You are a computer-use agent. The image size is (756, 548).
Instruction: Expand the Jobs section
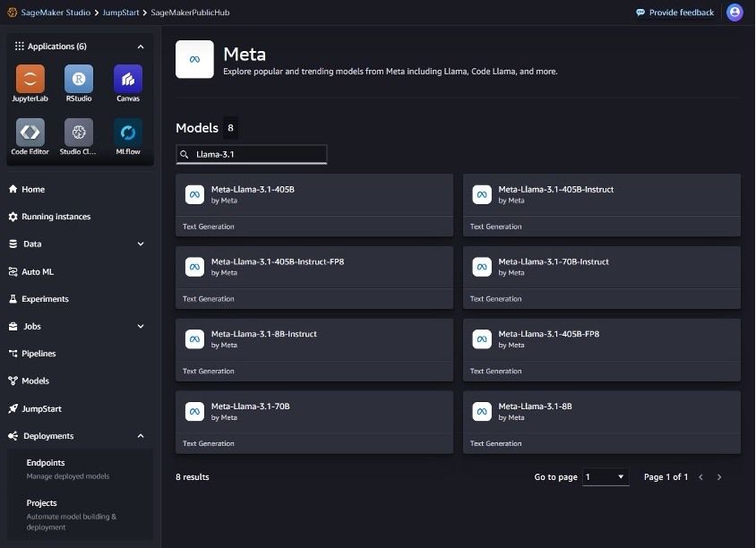tap(141, 326)
